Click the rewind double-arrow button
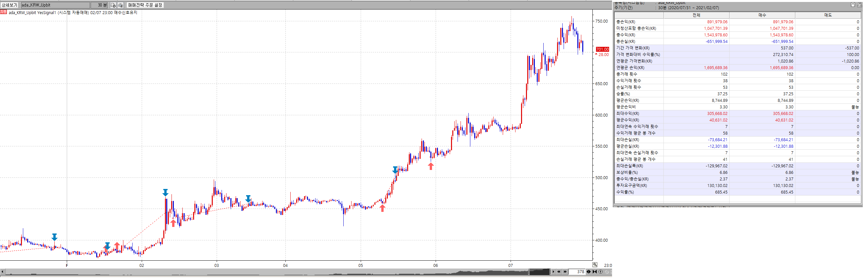Image resolution: width=868 pixels, height=279 pixels. click(559, 272)
